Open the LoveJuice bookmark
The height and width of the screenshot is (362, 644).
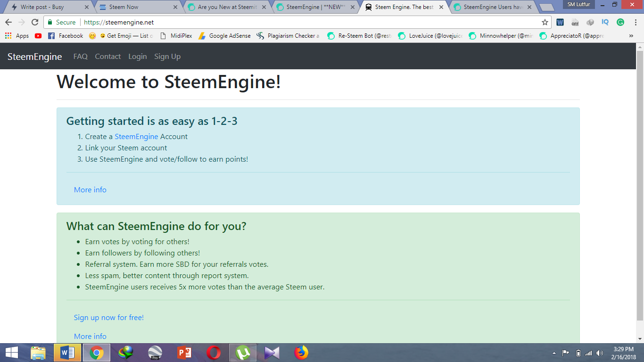click(430, 36)
